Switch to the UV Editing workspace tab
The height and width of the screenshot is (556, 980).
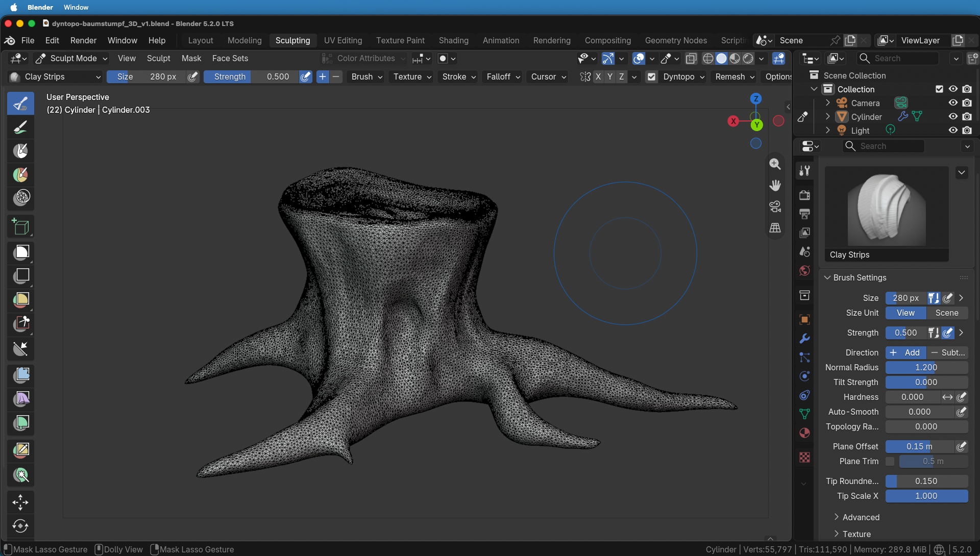(x=343, y=40)
